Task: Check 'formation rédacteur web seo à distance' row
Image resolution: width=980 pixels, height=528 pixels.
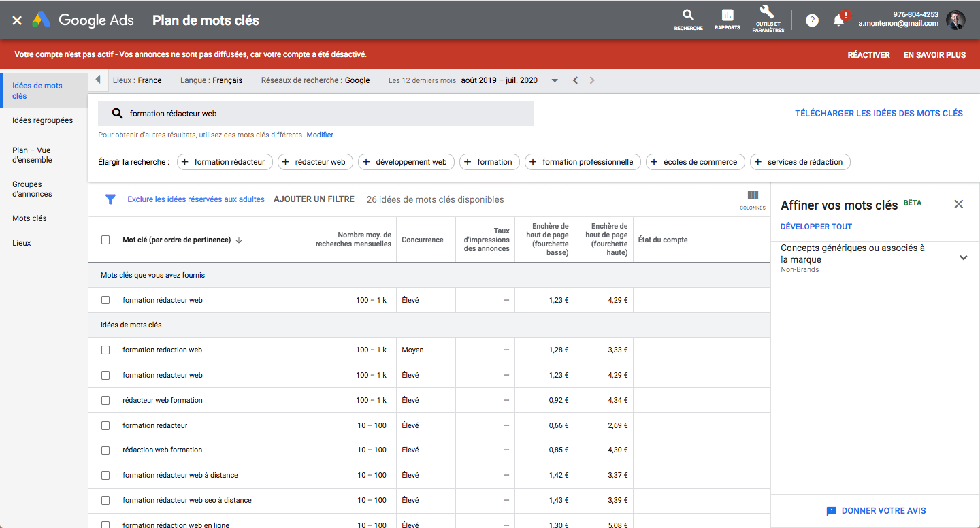Action: (x=105, y=500)
